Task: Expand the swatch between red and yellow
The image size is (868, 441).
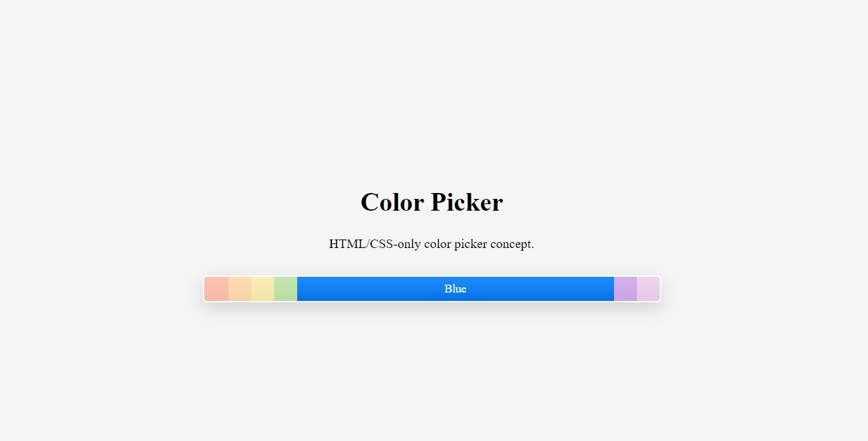Action: (x=240, y=289)
